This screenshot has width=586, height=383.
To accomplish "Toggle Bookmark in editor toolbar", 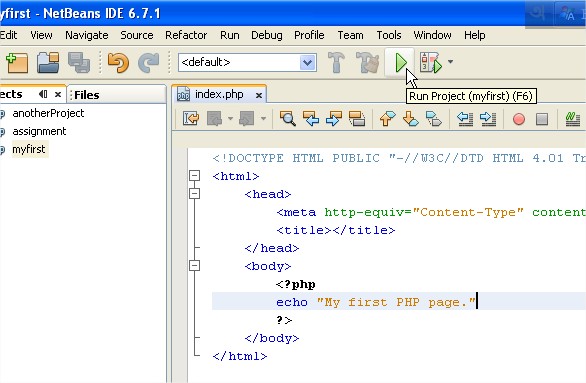I will [x=434, y=119].
